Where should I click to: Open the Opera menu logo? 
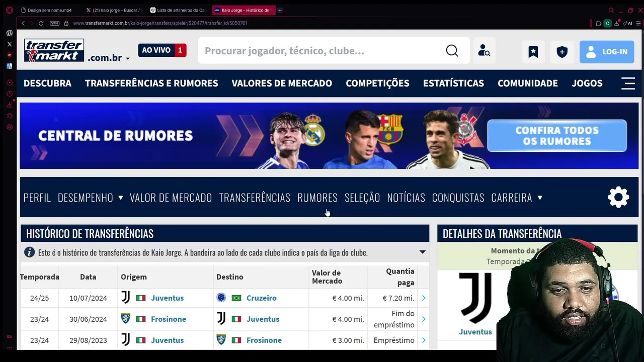click(x=10, y=10)
